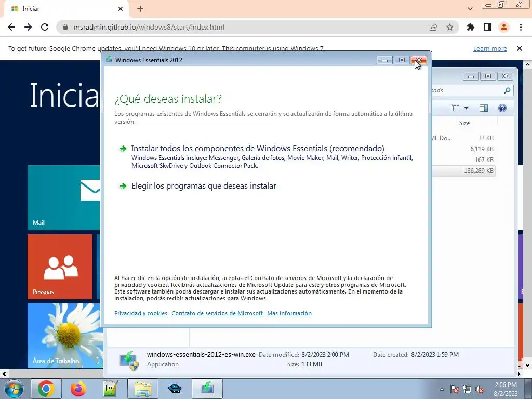Open Privacidad y cookies link
The image size is (532, 399).
pyautogui.click(x=140, y=313)
